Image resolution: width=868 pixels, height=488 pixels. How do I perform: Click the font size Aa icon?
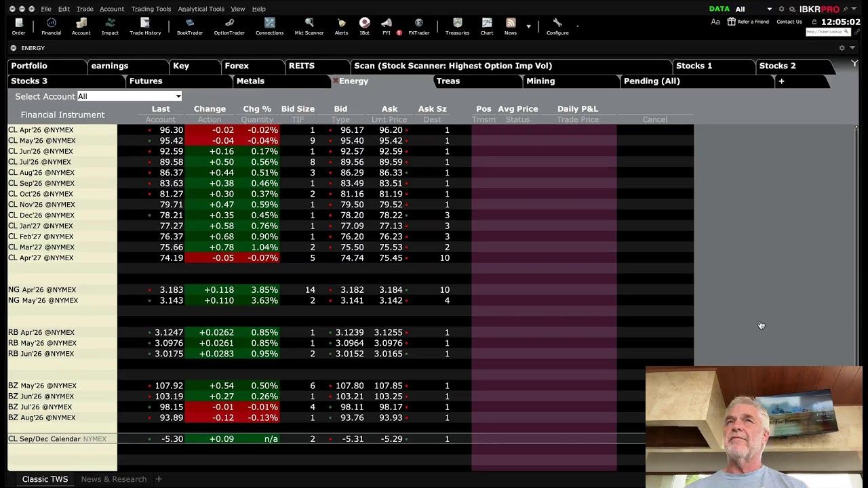point(715,22)
